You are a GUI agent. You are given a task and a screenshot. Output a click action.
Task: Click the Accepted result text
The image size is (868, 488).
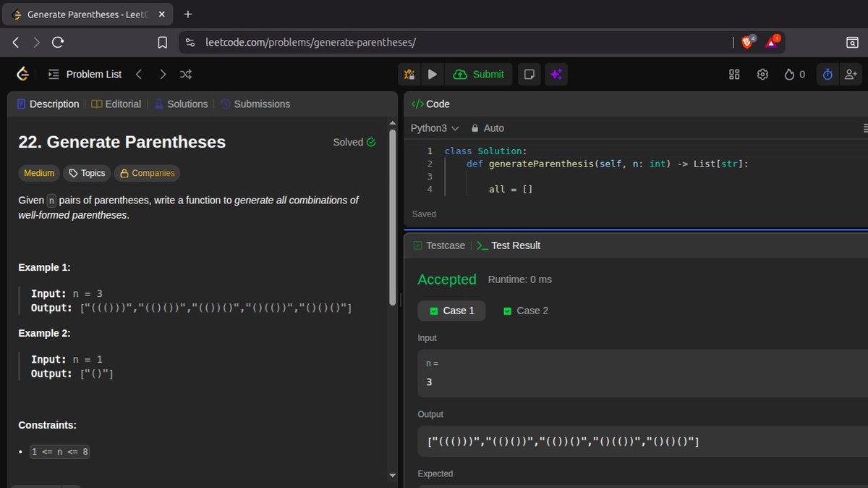point(447,279)
